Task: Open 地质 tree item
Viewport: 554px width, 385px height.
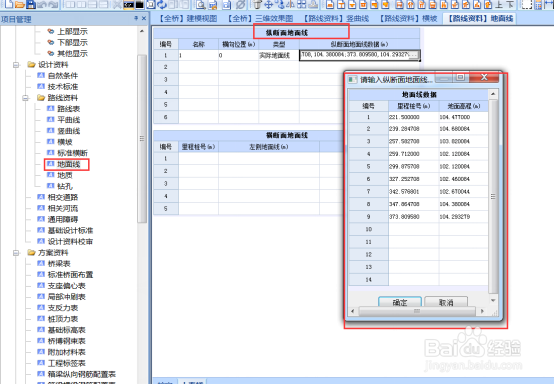Action: [x=60, y=175]
